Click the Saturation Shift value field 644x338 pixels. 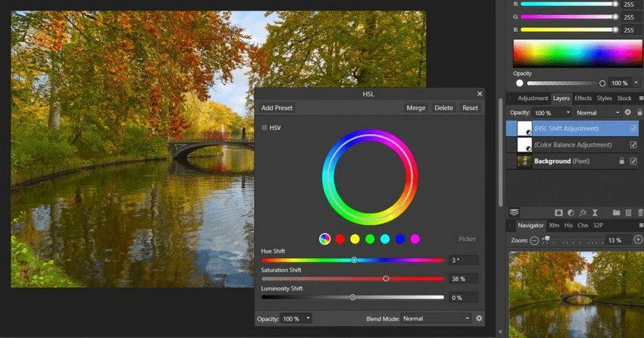[463, 278]
